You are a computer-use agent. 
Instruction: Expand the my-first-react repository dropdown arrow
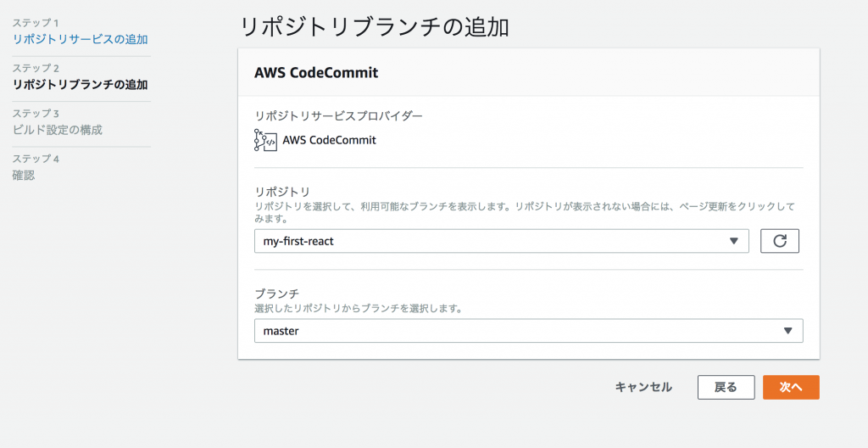click(734, 241)
